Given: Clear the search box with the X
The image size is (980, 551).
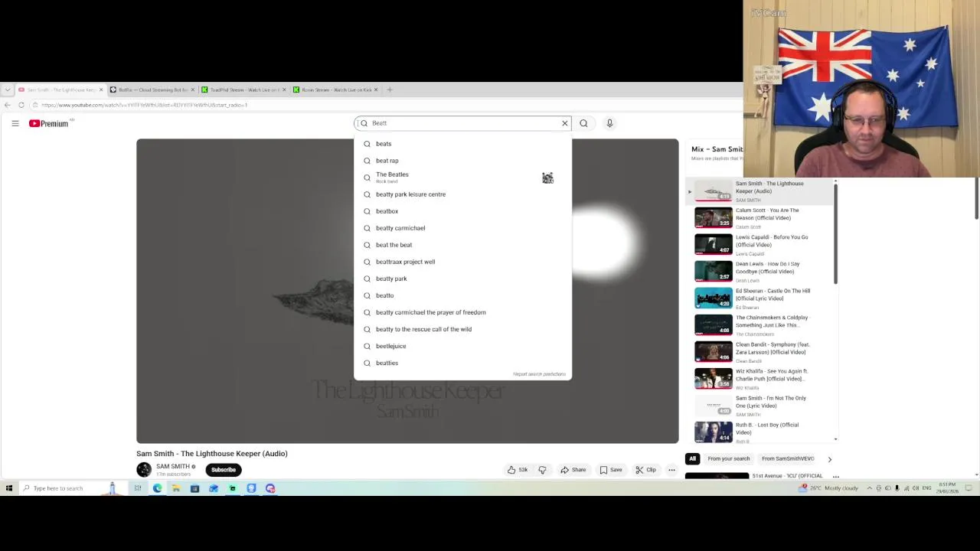Looking at the screenshot, I should [x=565, y=123].
